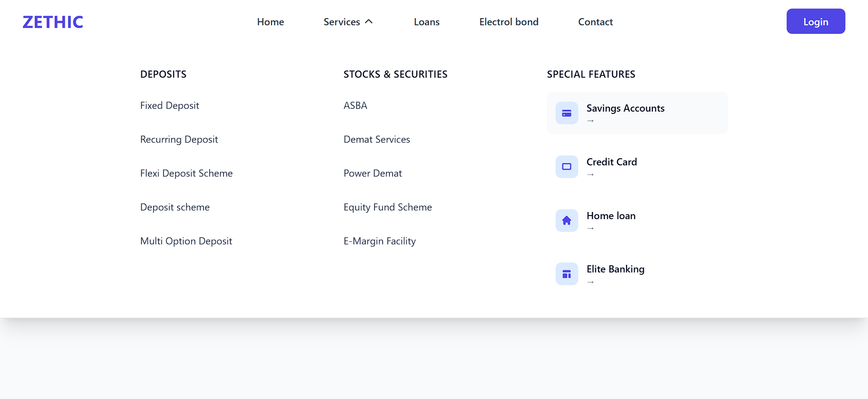The height and width of the screenshot is (399, 868).
Task: Click the arrow under Home loan
Action: tap(590, 228)
